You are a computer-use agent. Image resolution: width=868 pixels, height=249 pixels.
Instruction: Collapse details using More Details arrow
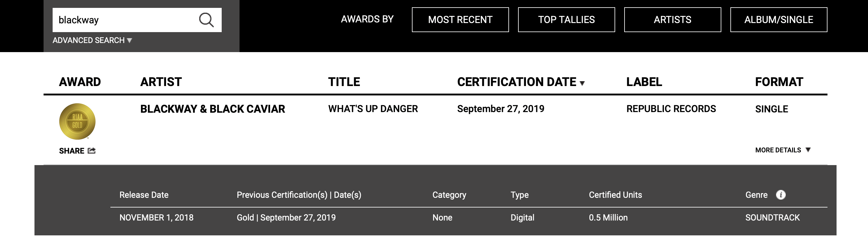(808, 150)
